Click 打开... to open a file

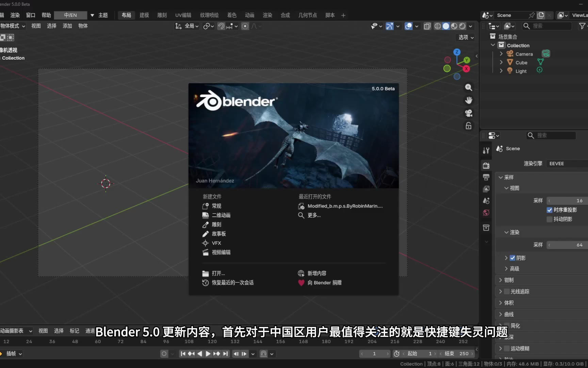(218, 273)
